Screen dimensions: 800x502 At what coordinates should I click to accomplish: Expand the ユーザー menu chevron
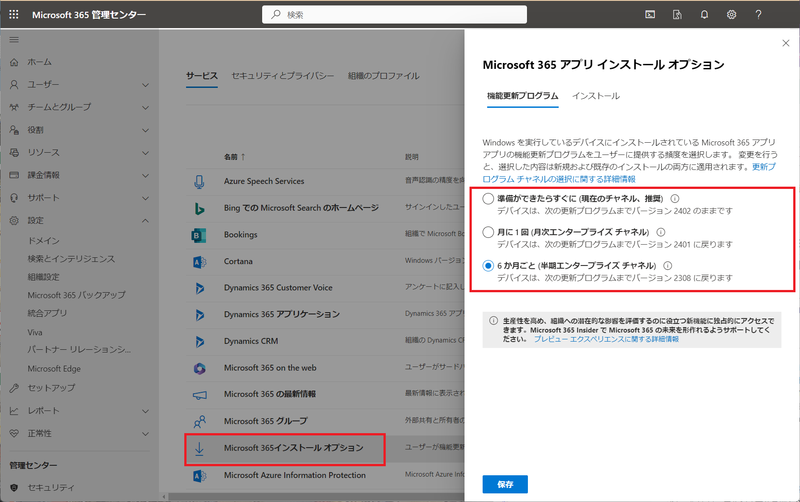coord(145,85)
